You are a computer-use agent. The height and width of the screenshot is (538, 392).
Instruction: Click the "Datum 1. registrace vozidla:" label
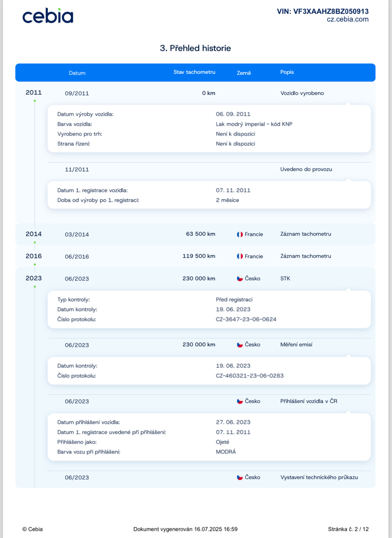(x=92, y=190)
